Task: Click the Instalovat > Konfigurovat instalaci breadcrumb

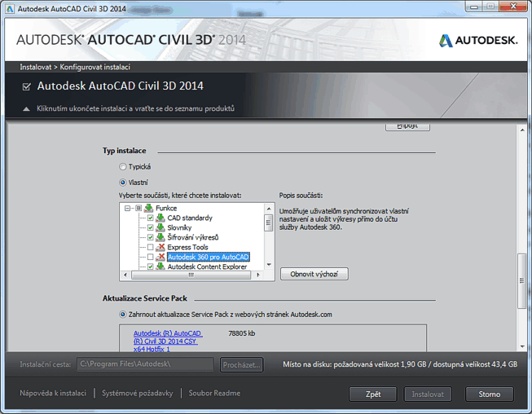Action: (75, 67)
